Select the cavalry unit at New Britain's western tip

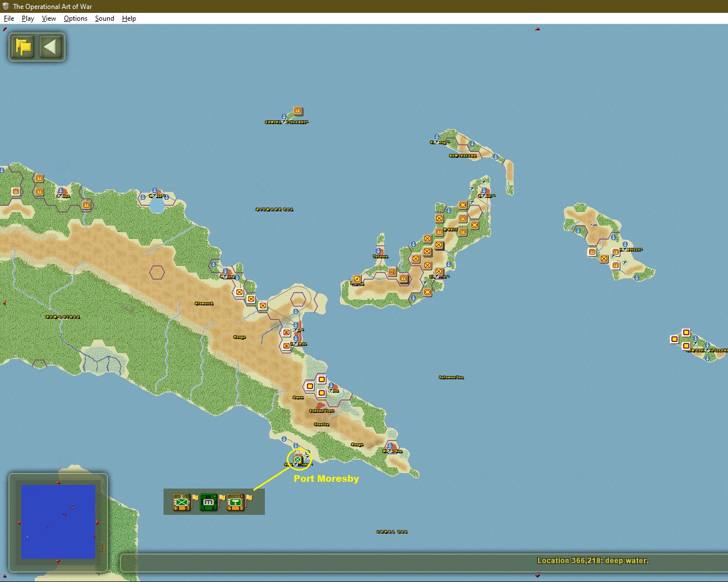click(357, 279)
